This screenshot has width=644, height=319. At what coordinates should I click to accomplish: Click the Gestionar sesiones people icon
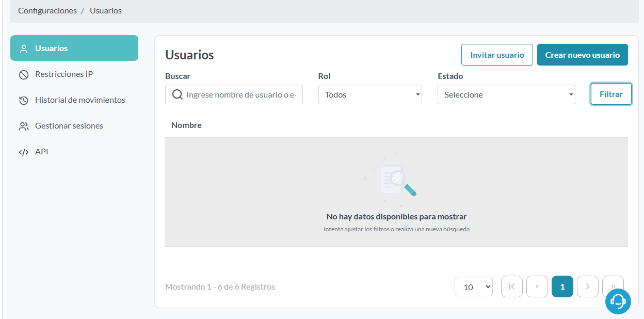click(23, 126)
